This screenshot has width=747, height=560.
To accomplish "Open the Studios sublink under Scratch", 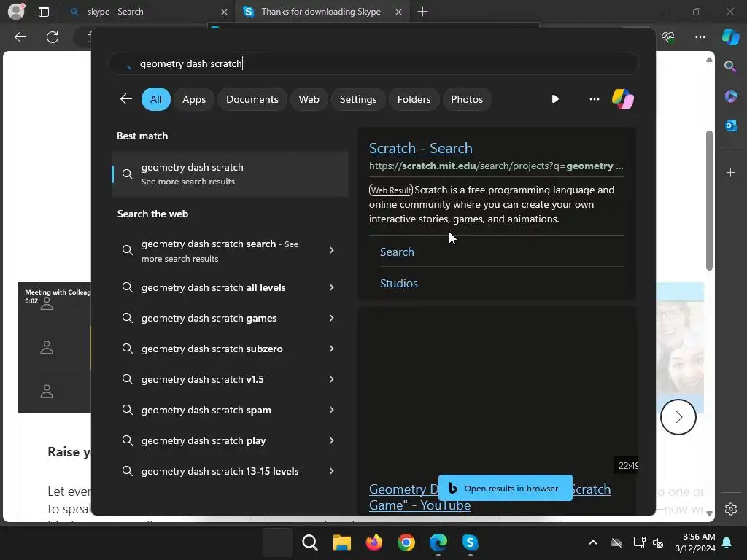I will pyautogui.click(x=399, y=284).
